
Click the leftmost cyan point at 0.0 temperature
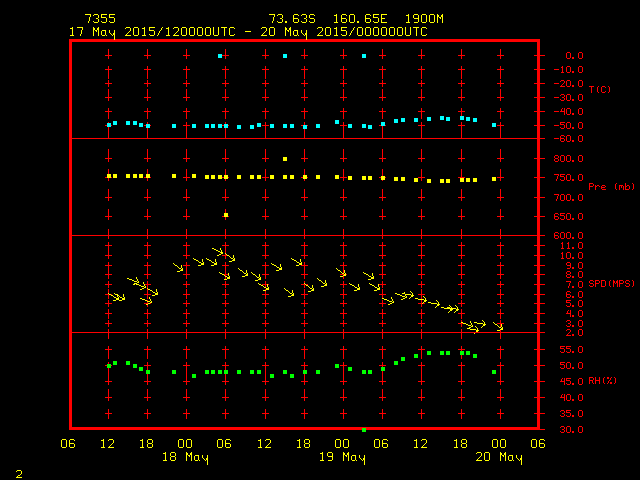click(220, 56)
